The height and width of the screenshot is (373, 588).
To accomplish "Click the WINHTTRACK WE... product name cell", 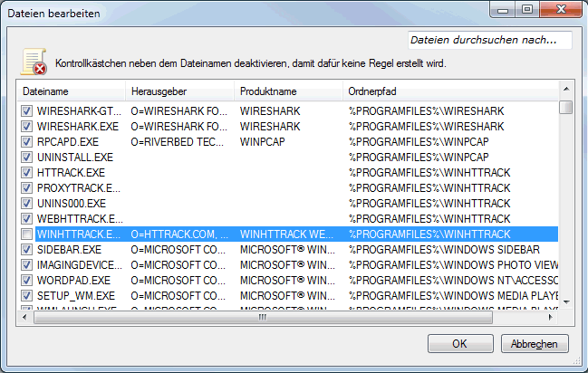I will point(286,234).
